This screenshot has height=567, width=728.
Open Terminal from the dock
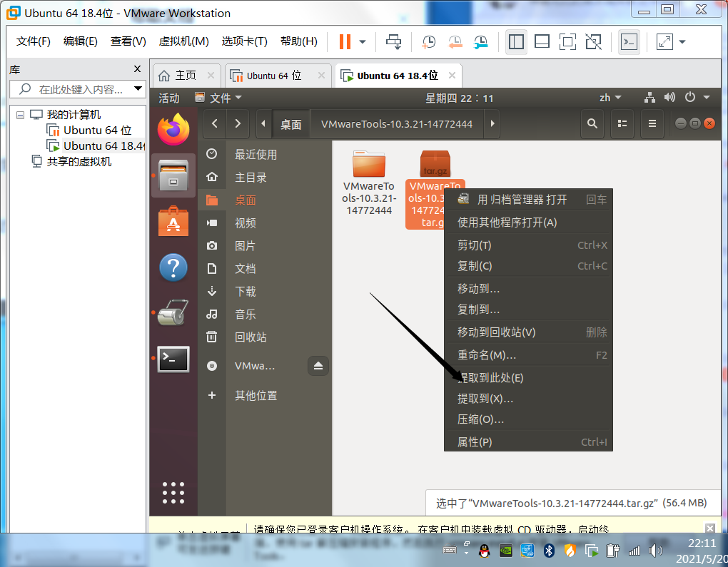tap(173, 359)
